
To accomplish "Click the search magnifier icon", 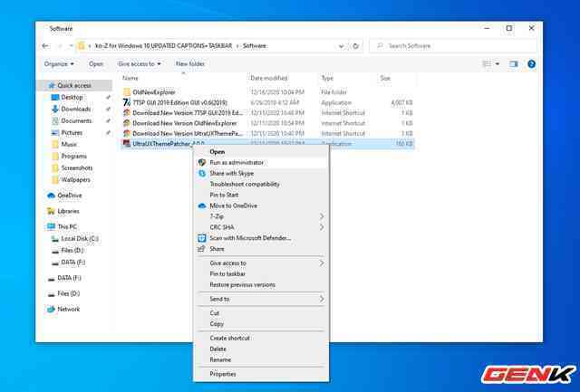I will tap(380, 46).
